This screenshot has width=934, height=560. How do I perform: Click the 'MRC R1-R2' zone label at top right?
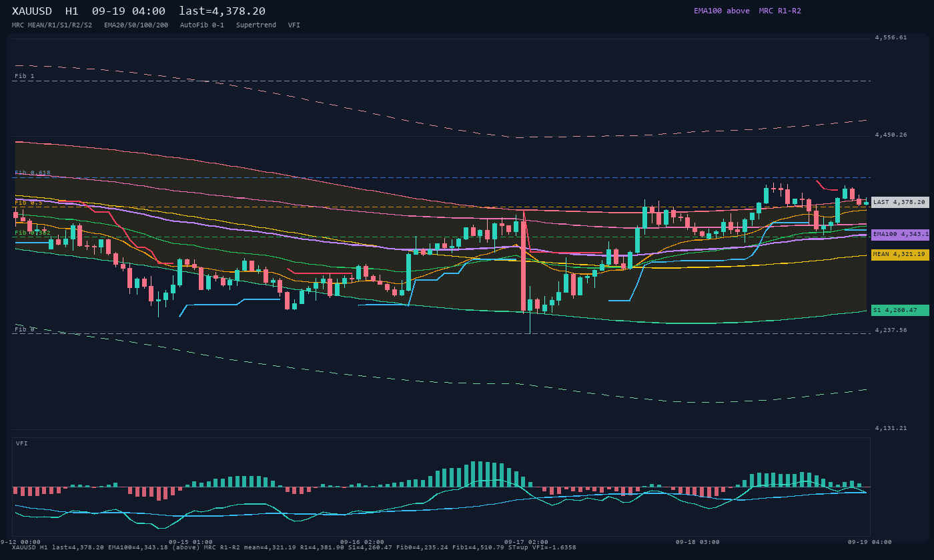tap(780, 11)
